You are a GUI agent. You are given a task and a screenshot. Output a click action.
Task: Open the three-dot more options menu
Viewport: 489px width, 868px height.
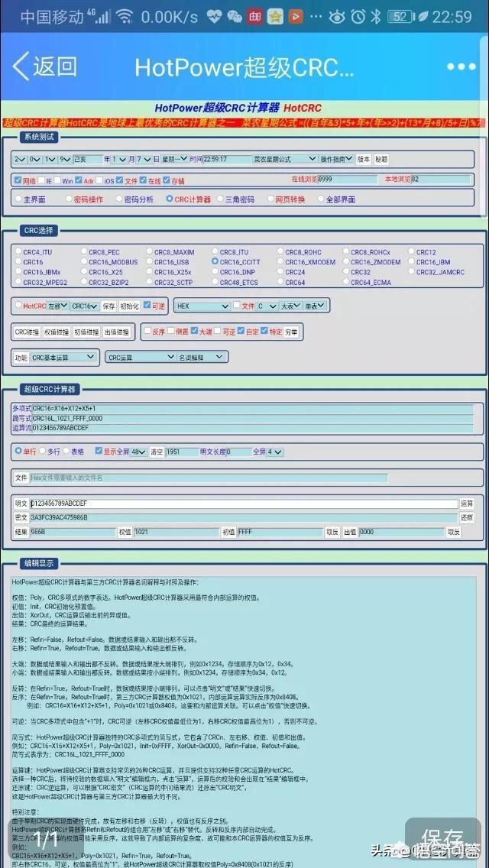click(x=461, y=66)
